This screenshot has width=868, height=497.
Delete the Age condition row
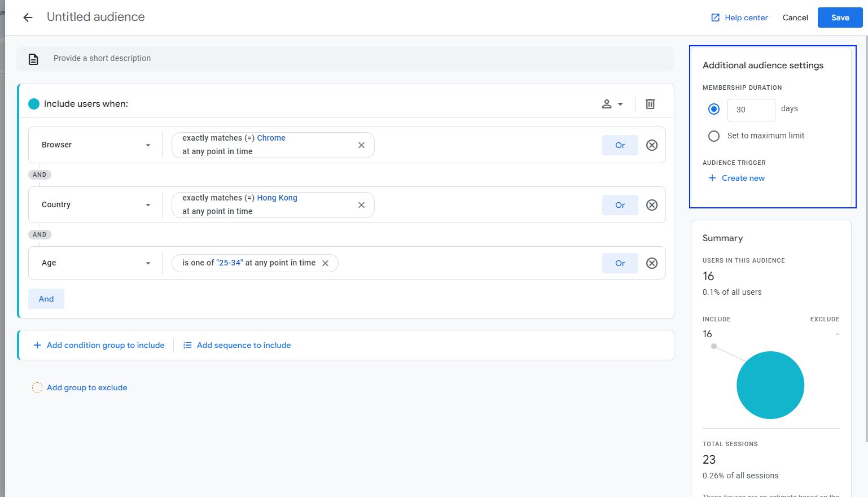tap(652, 263)
